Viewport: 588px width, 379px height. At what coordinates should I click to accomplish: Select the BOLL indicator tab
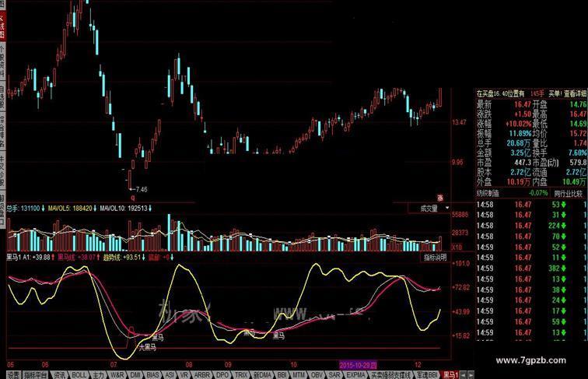pos(79,374)
